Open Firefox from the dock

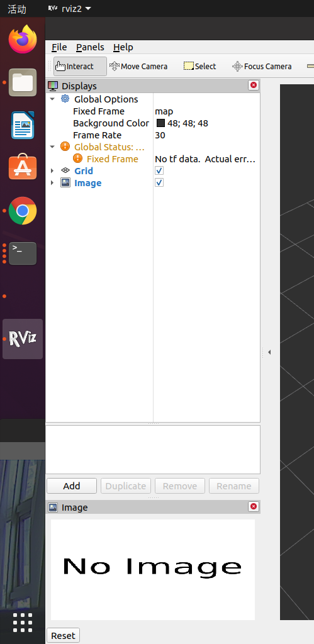tap(23, 39)
